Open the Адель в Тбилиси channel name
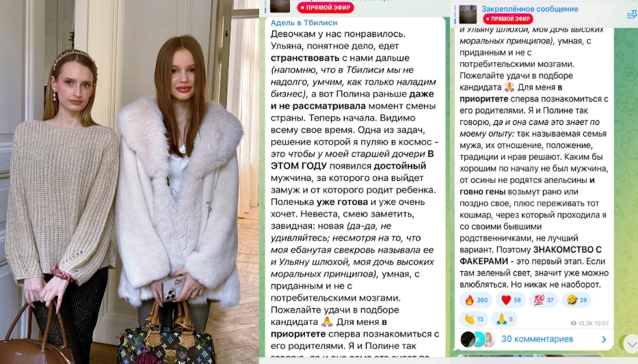 pyautogui.click(x=304, y=23)
